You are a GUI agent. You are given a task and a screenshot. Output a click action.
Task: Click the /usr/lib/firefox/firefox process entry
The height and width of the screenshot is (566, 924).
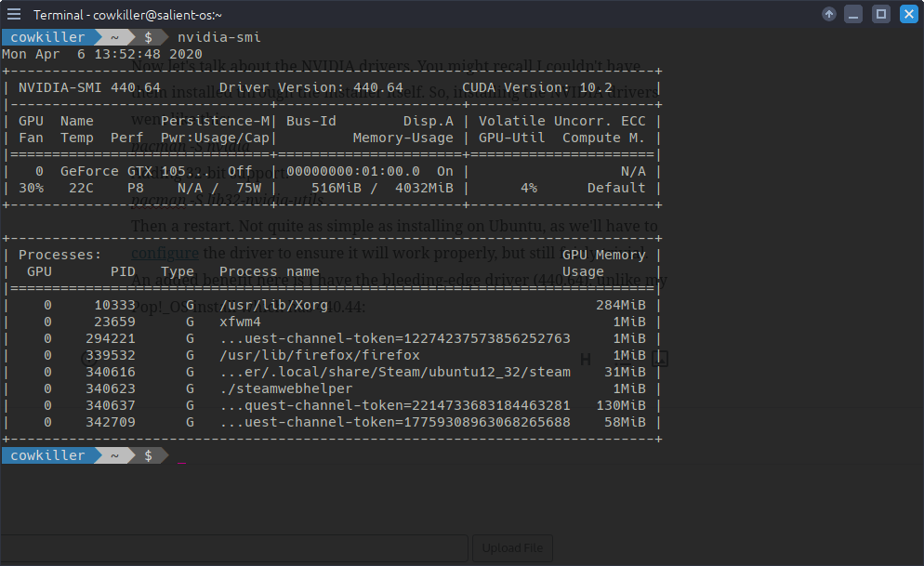pyautogui.click(x=320, y=355)
